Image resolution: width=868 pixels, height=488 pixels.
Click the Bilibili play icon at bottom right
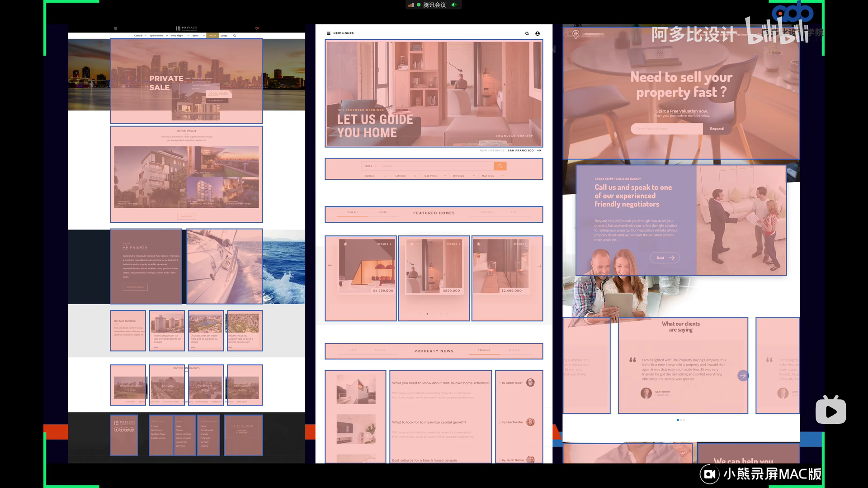tap(830, 411)
